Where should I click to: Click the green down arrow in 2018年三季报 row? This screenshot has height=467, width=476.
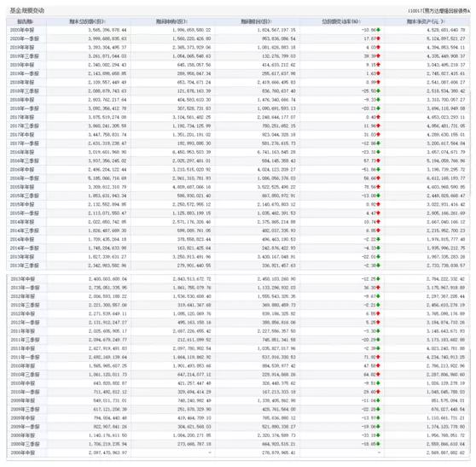[378, 90]
